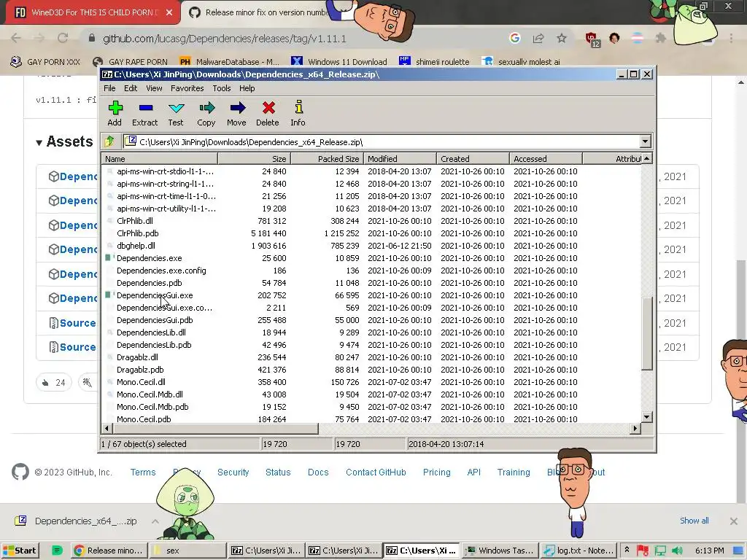
Task: Select Dependencies.exe.config file row
Action: pyautogui.click(x=161, y=271)
